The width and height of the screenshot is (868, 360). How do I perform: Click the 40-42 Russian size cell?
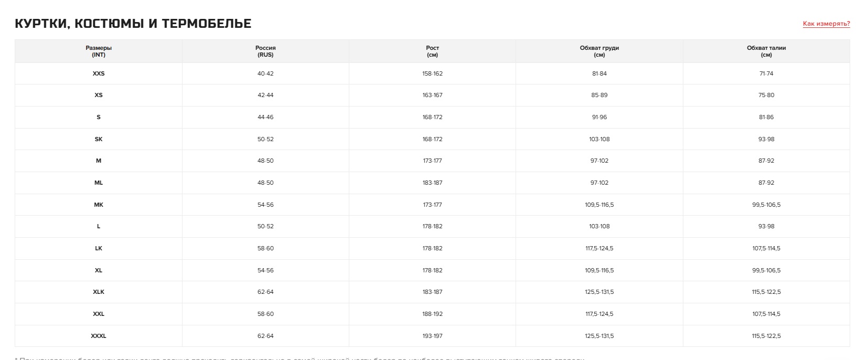tap(265, 73)
